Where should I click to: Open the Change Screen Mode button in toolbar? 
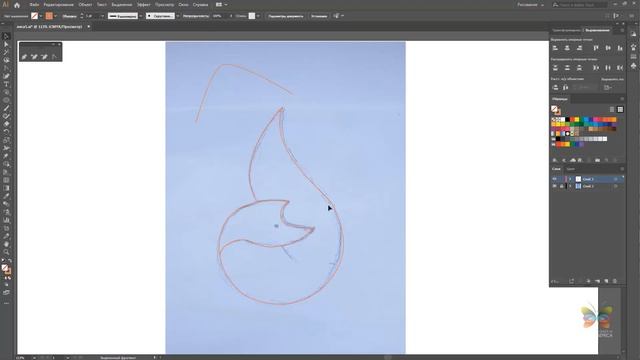[6, 292]
